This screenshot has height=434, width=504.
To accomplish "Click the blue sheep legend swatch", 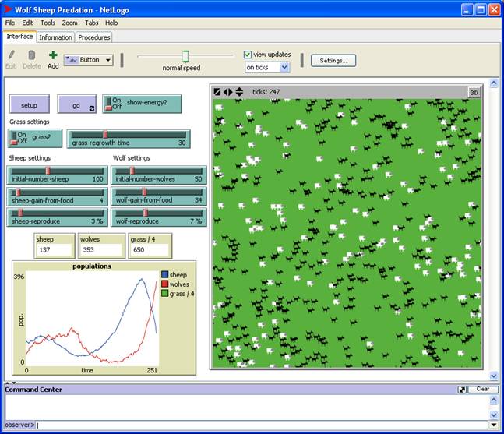I will tap(165, 274).
